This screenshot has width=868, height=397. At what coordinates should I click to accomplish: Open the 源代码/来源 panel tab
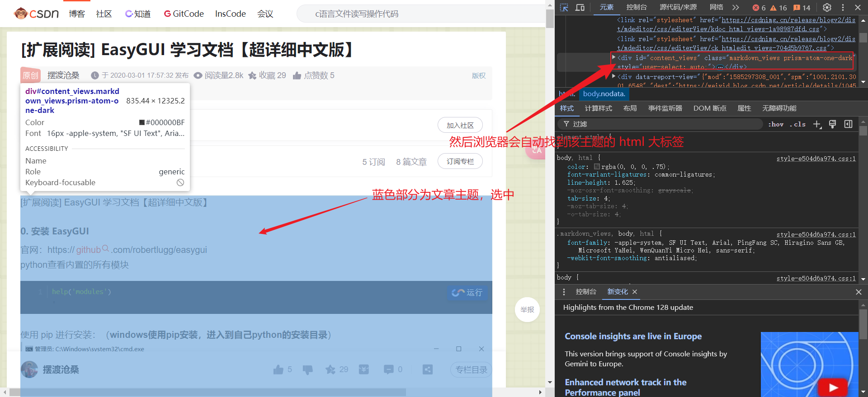tap(678, 7)
